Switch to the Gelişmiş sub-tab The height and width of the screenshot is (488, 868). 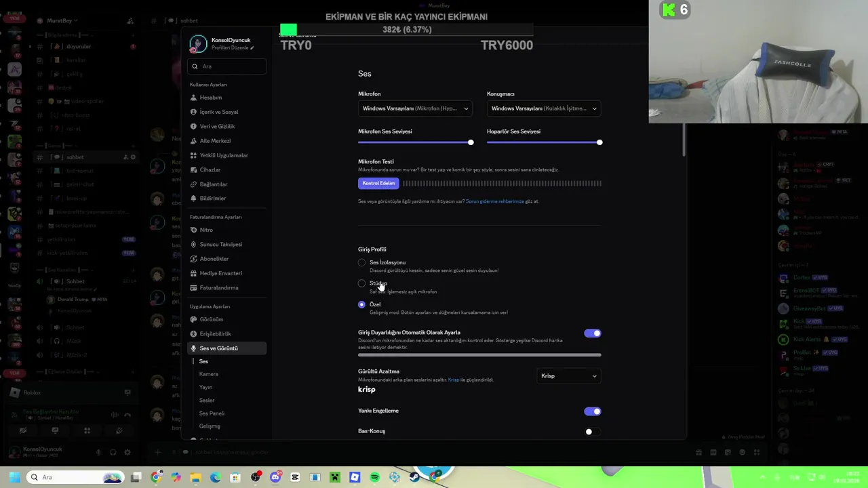[210, 426]
